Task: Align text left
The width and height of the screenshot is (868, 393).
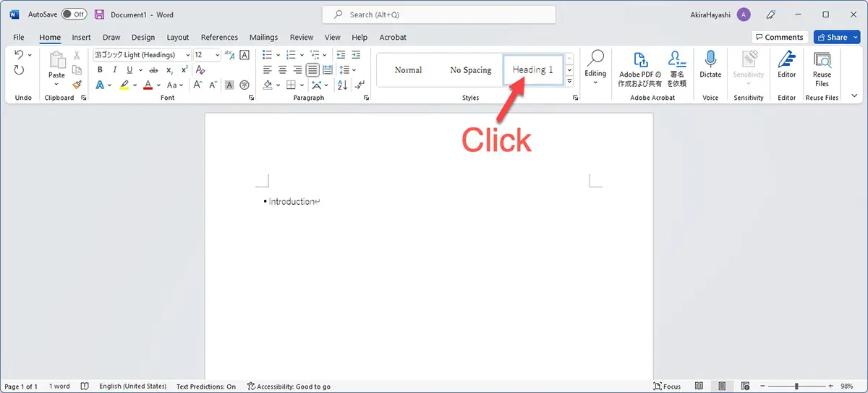Action: (267, 69)
